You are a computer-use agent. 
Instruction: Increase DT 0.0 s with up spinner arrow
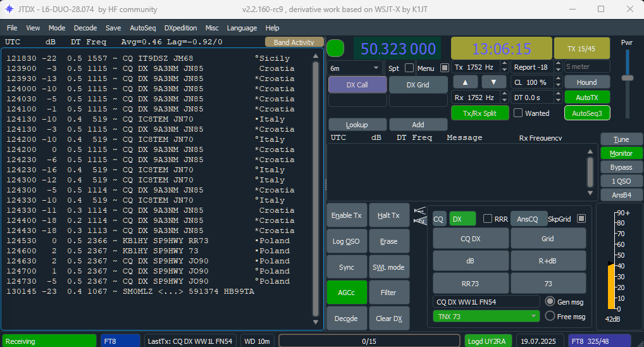558,94
